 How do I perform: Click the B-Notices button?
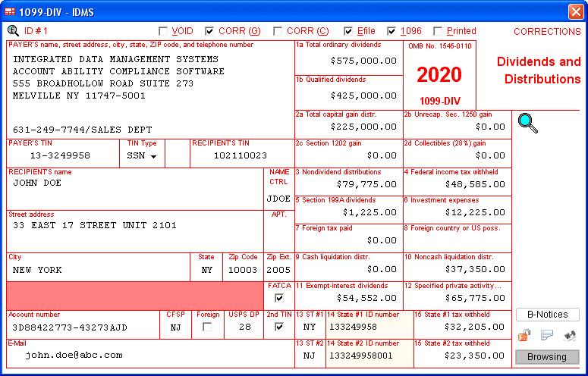[x=548, y=315]
